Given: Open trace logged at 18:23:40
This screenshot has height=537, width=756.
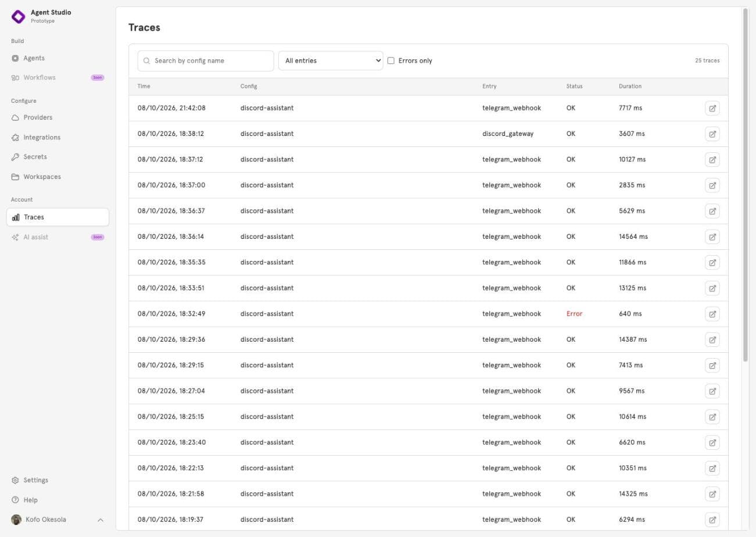Looking at the screenshot, I should (712, 442).
